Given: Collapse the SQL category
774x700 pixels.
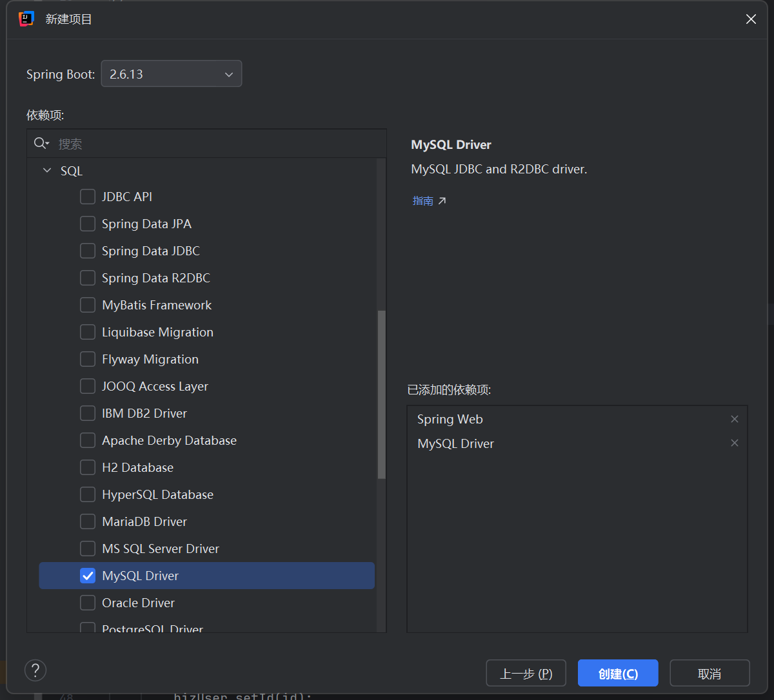Looking at the screenshot, I should tap(46, 170).
